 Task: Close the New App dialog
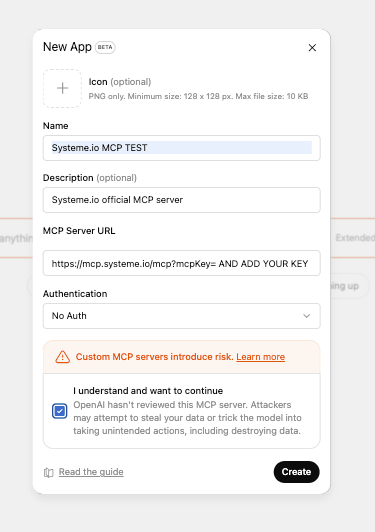(312, 48)
